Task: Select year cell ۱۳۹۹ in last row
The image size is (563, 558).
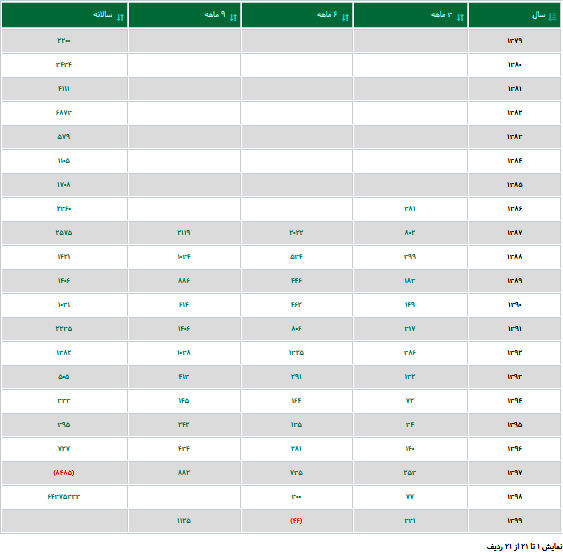Action: [515, 521]
